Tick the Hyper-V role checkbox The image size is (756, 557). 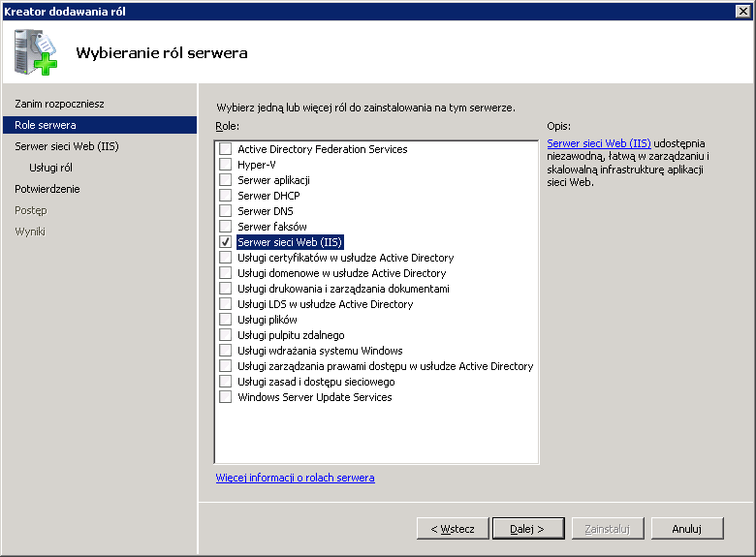click(225, 165)
